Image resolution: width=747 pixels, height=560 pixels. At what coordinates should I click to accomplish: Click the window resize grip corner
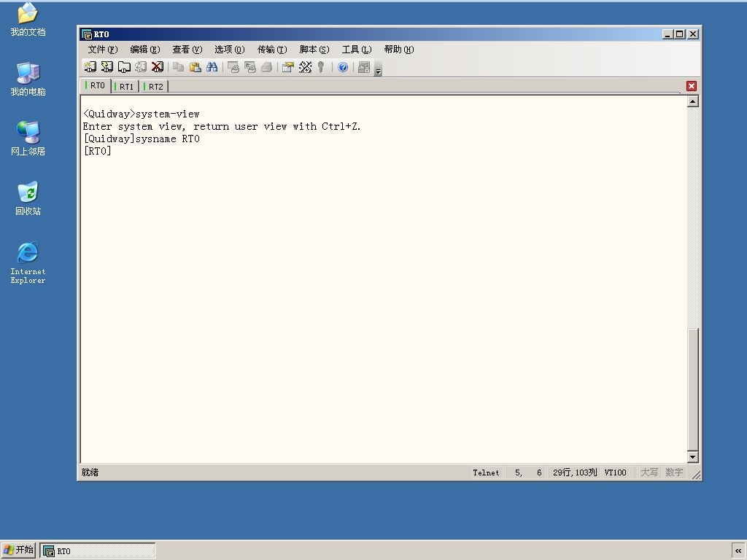(696, 475)
